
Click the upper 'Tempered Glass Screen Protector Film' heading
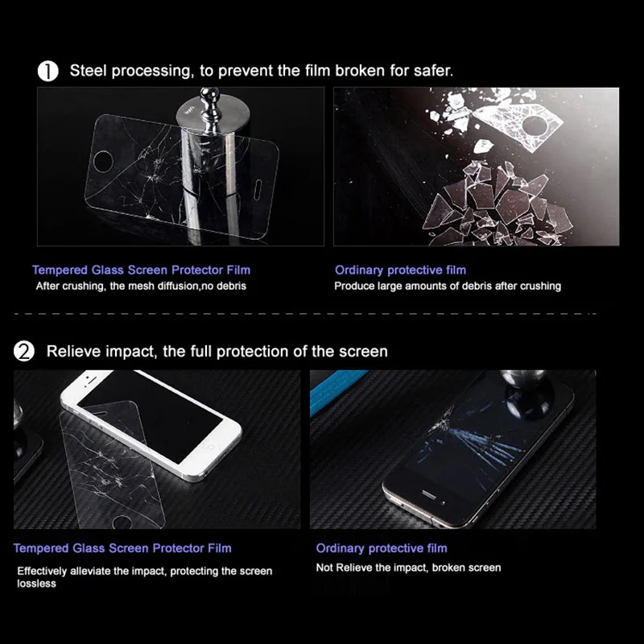142,270
